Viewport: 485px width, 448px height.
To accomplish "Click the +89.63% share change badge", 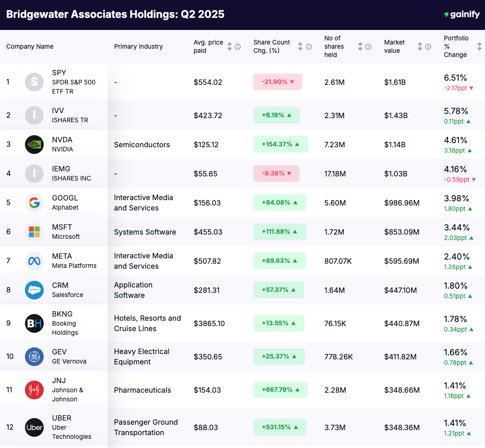I will 279,260.
